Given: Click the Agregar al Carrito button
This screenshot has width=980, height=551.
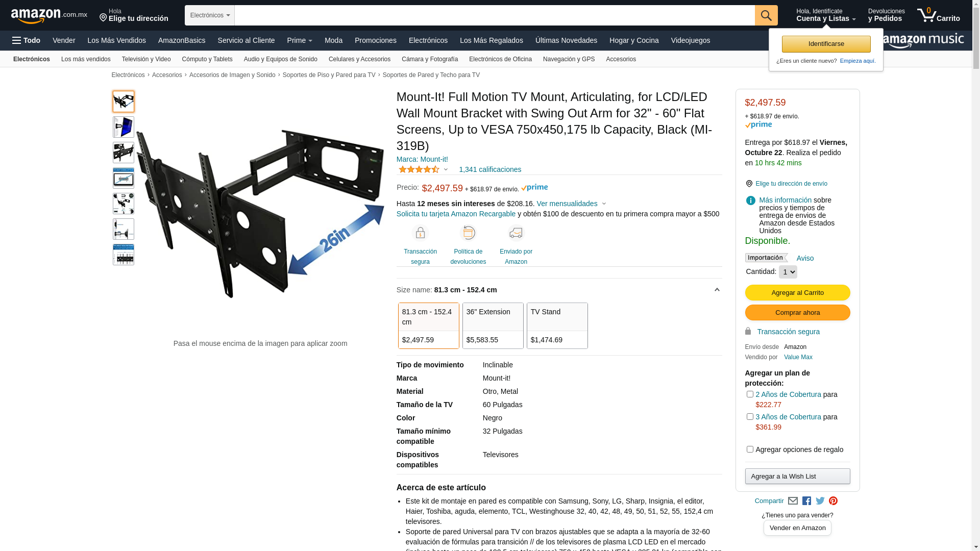Looking at the screenshot, I should (x=797, y=292).
